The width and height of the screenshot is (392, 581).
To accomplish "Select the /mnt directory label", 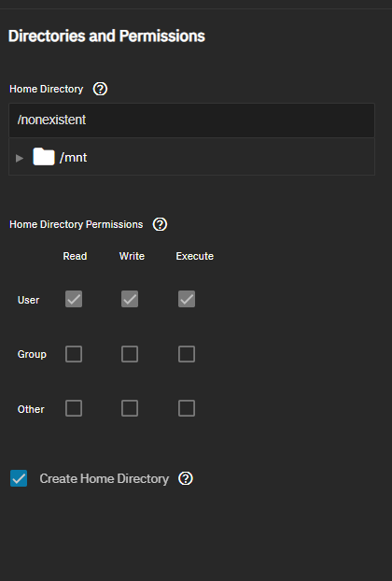I will click(x=74, y=158).
